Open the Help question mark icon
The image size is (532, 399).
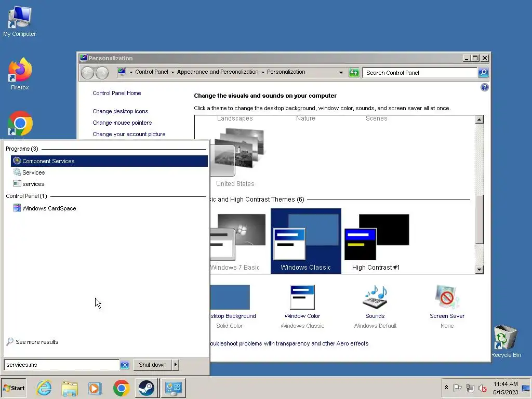click(x=485, y=87)
